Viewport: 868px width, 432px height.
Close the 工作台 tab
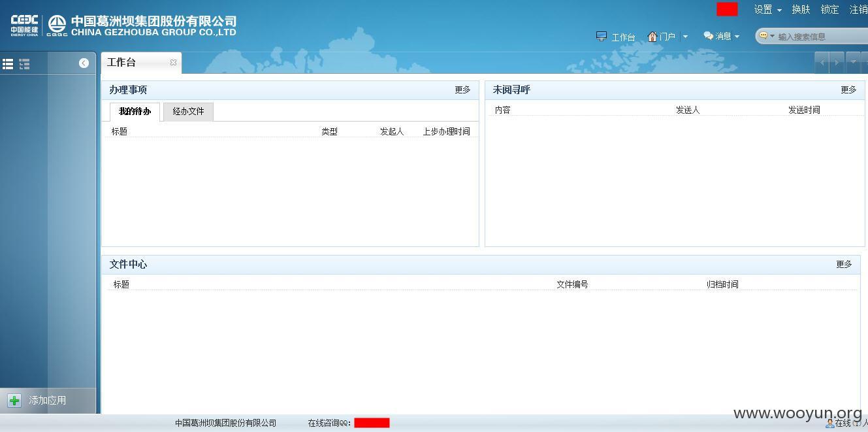pos(173,63)
